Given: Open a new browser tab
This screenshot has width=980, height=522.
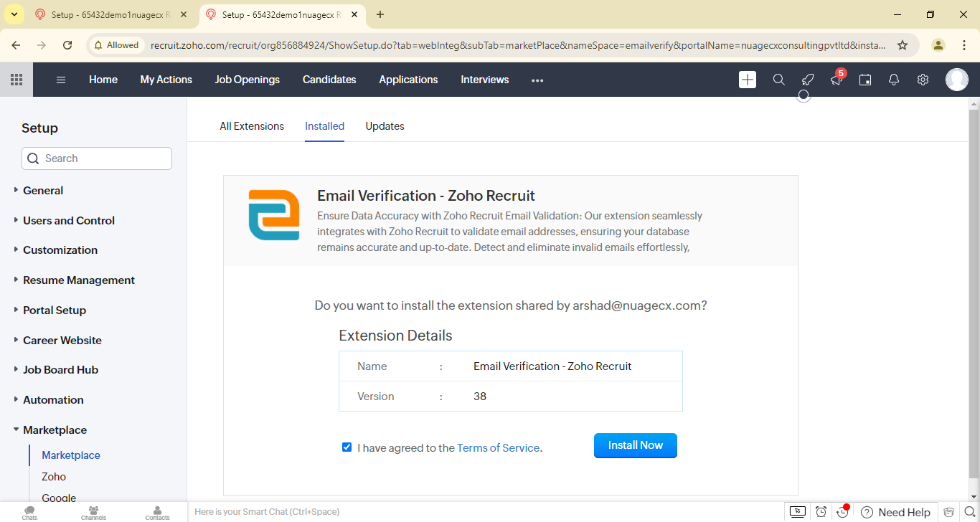Looking at the screenshot, I should point(380,14).
